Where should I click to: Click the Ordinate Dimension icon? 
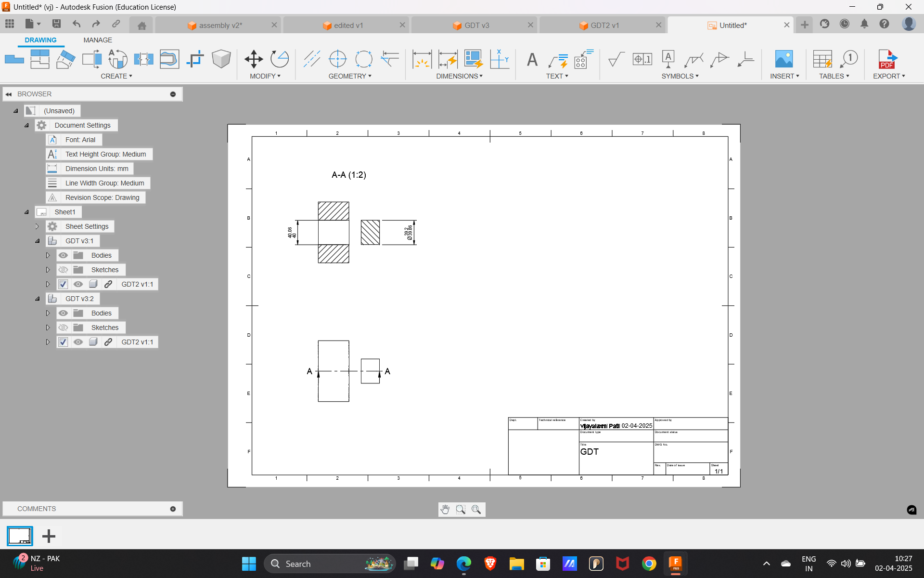(499, 59)
